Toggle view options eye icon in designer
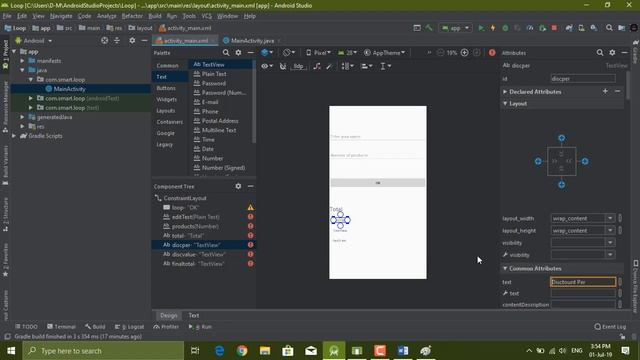 (x=267, y=66)
